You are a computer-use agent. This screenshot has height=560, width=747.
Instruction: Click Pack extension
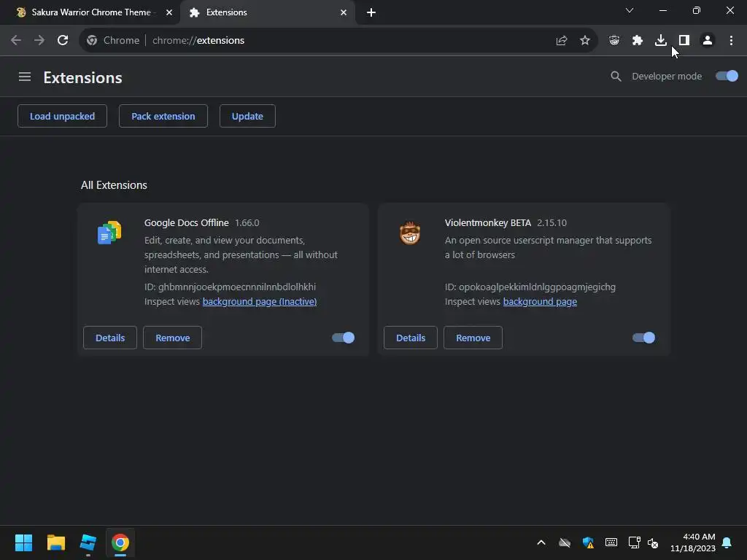pos(163,116)
